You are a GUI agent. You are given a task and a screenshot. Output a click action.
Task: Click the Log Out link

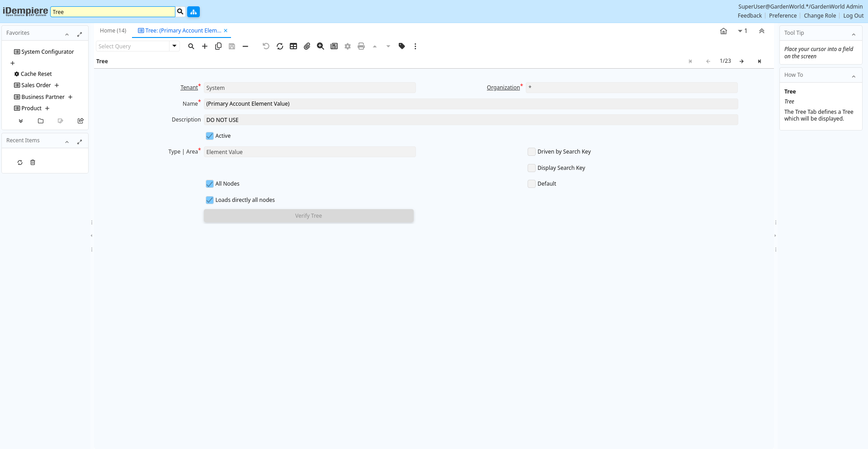853,16
